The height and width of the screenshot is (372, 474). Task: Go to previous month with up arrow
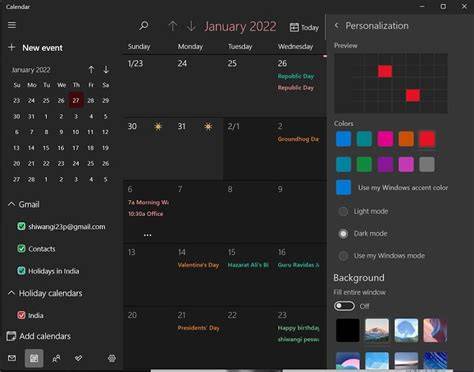coord(172,26)
